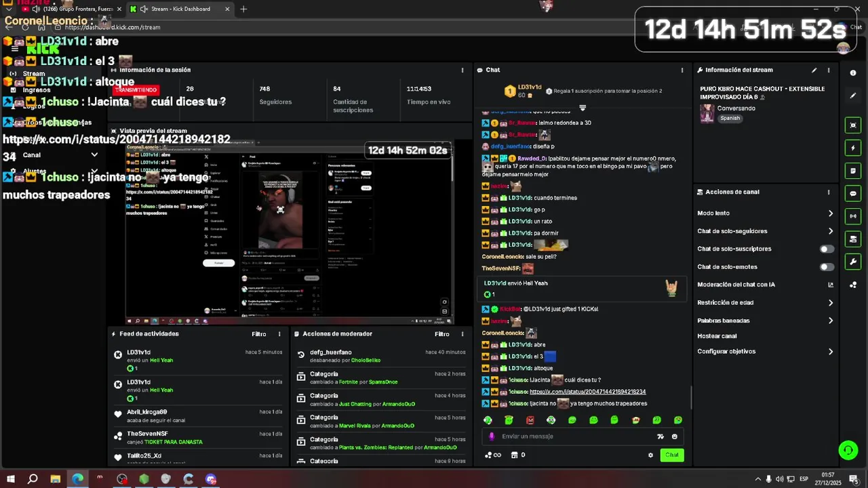
Task: Send message with green Chat button
Action: click(671, 455)
